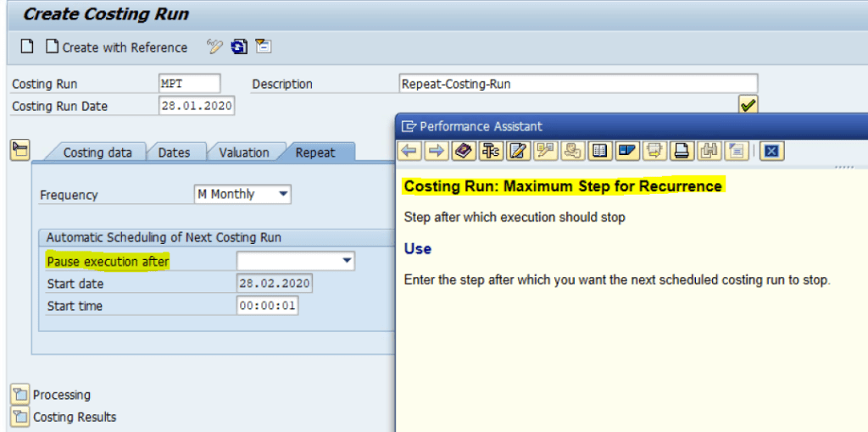Open the Pause execution after dropdown
The image size is (868, 432).
(347, 261)
